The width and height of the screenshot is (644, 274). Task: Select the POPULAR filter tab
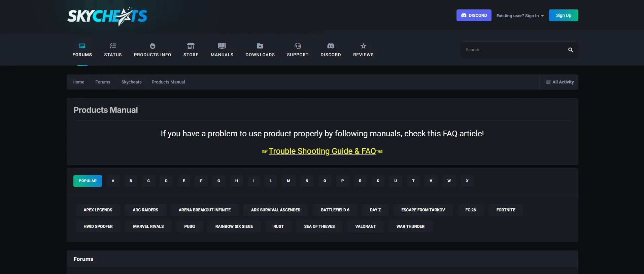click(x=88, y=181)
